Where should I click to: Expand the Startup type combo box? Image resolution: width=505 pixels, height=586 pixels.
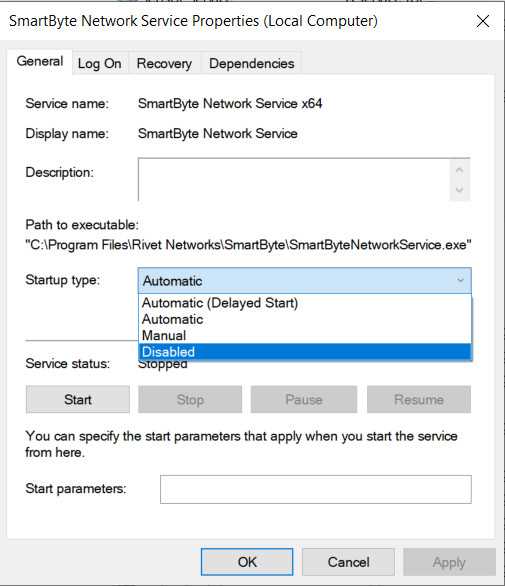pyautogui.click(x=304, y=280)
